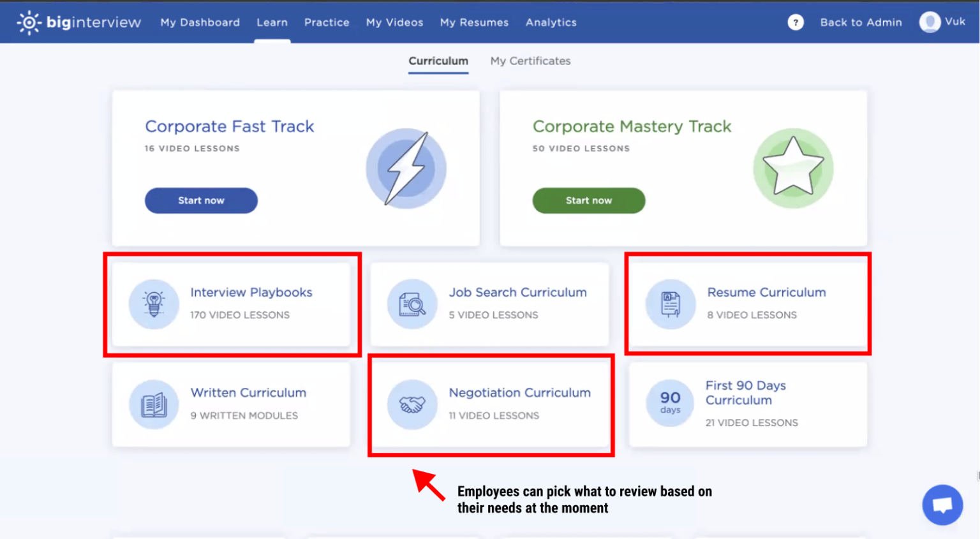The image size is (980, 539).
Task: Click the Written Curriculum book icon
Action: click(154, 404)
